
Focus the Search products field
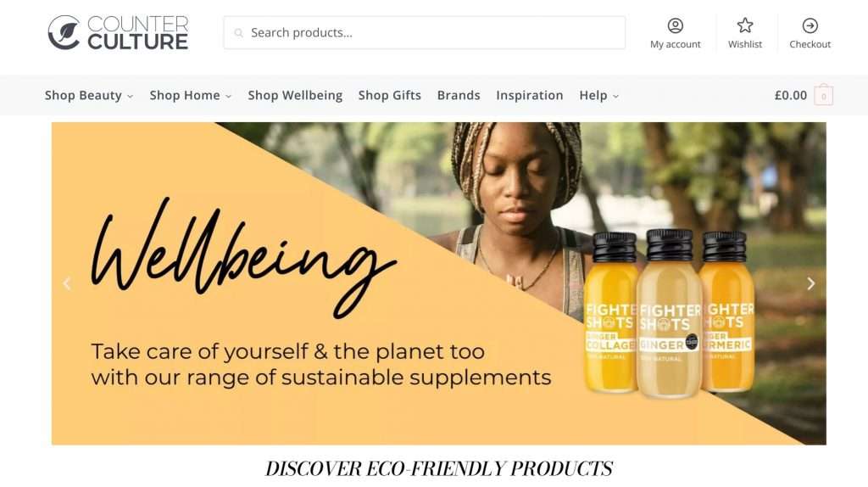tap(425, 33)
